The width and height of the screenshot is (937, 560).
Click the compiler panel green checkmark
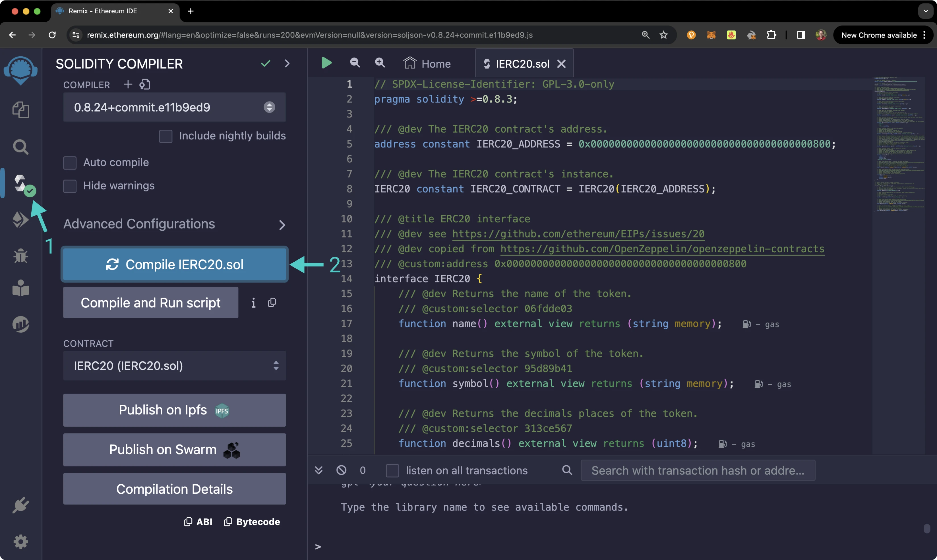point(266,63)
